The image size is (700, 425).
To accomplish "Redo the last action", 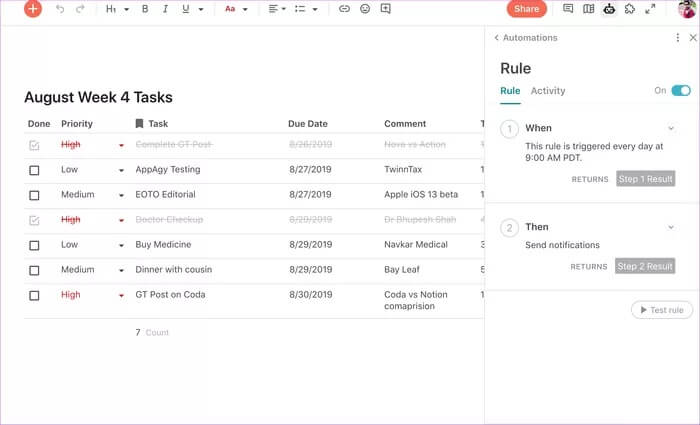I will point(80,9).
